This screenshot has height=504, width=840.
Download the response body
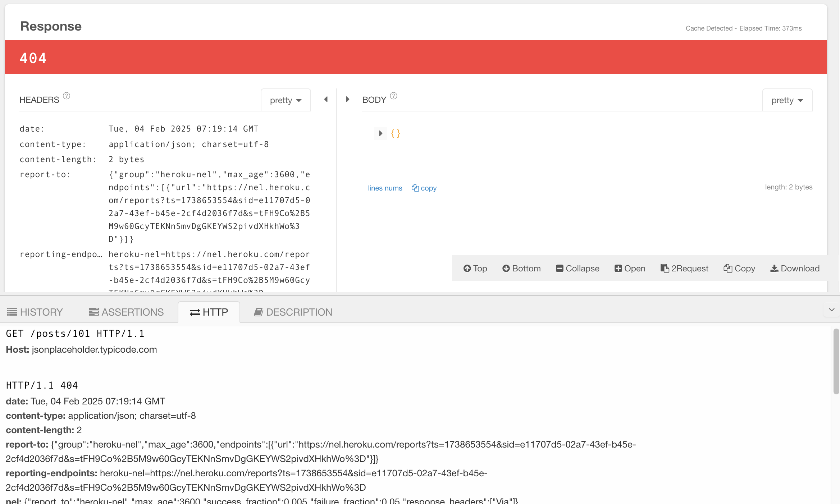[795, 269]
